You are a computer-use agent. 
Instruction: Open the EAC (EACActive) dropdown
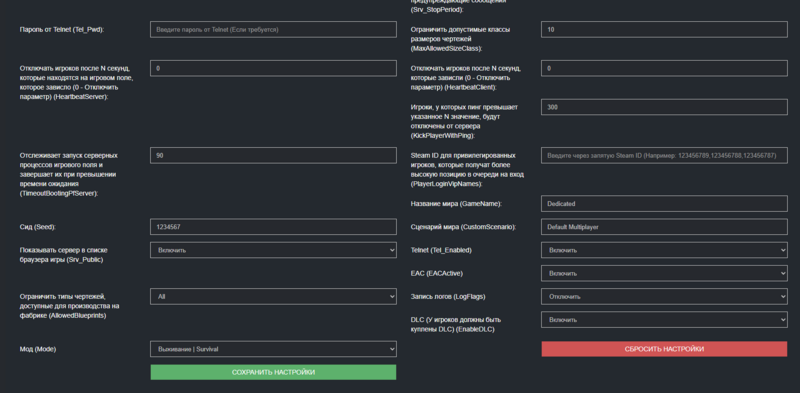[x=664, y=274]
